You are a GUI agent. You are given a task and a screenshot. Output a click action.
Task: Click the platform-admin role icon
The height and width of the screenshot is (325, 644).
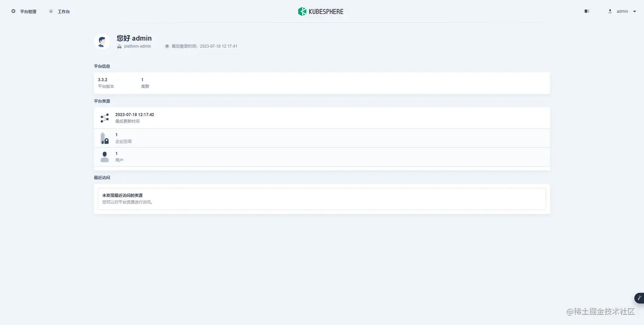click(x=119, y=46)
